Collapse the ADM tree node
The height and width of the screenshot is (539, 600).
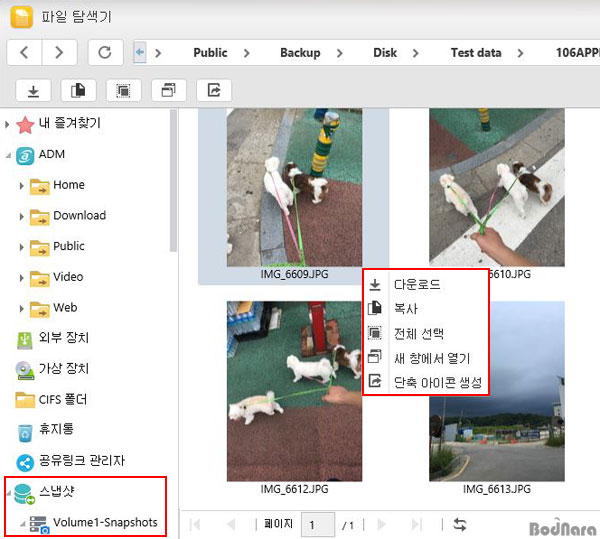pyautogui.click(x=8, y=156)
